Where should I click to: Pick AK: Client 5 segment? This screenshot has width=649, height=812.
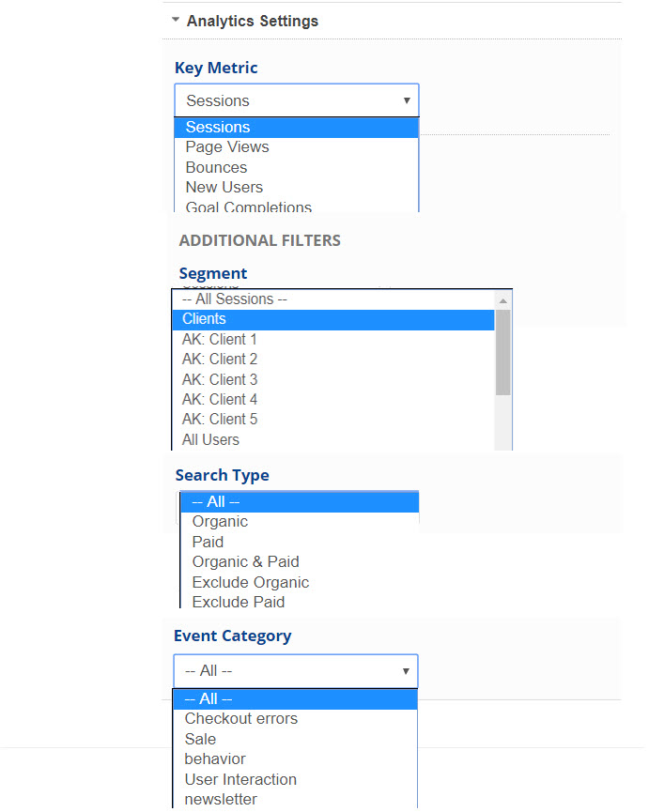pos(220,420)
